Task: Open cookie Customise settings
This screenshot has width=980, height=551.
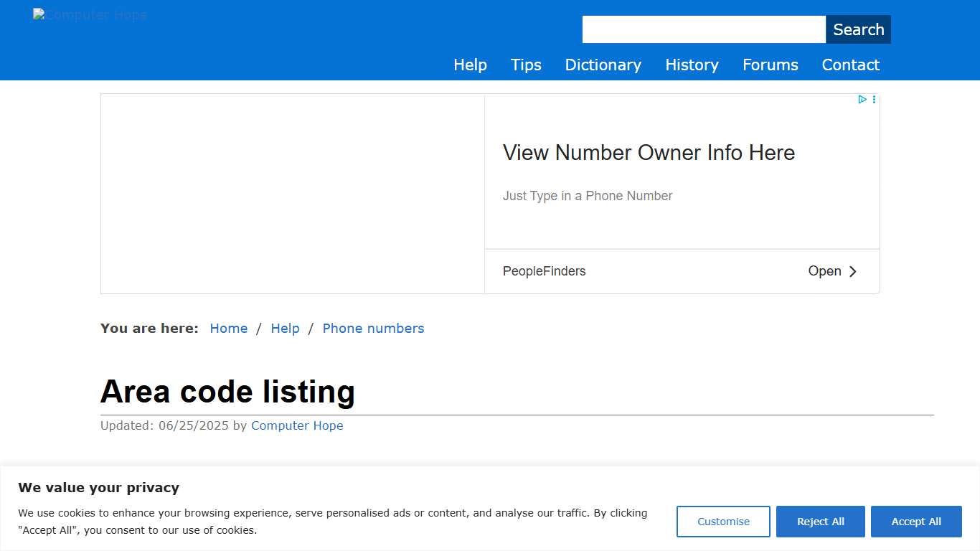Action: pos(723,522)
